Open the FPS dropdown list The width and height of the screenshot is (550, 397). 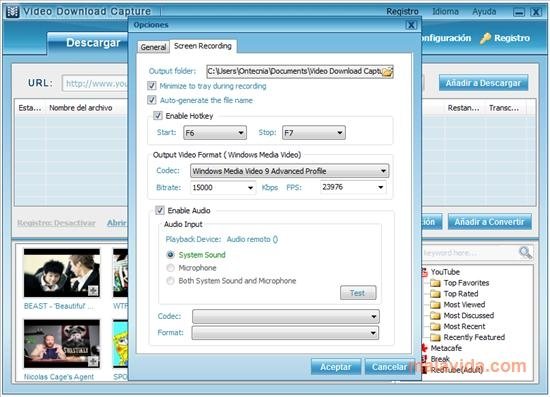tap(353, 187)
